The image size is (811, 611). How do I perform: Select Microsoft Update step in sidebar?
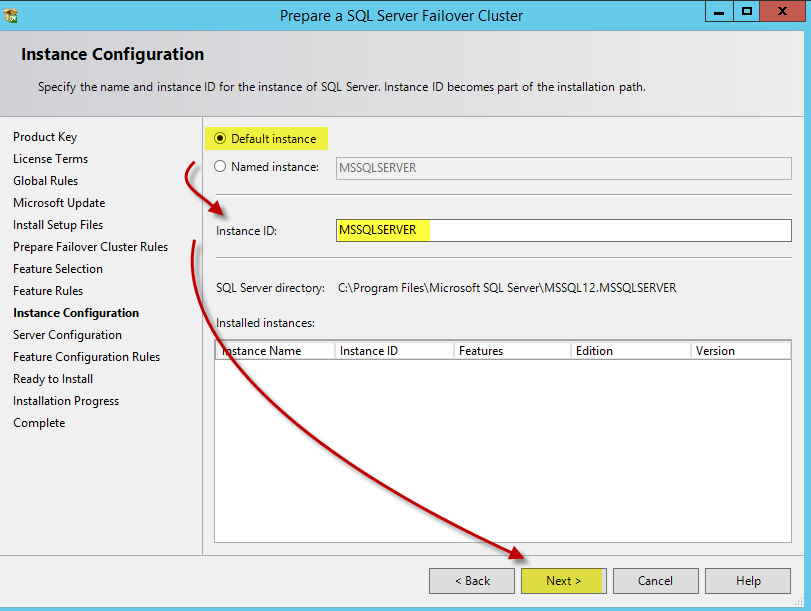59,203
